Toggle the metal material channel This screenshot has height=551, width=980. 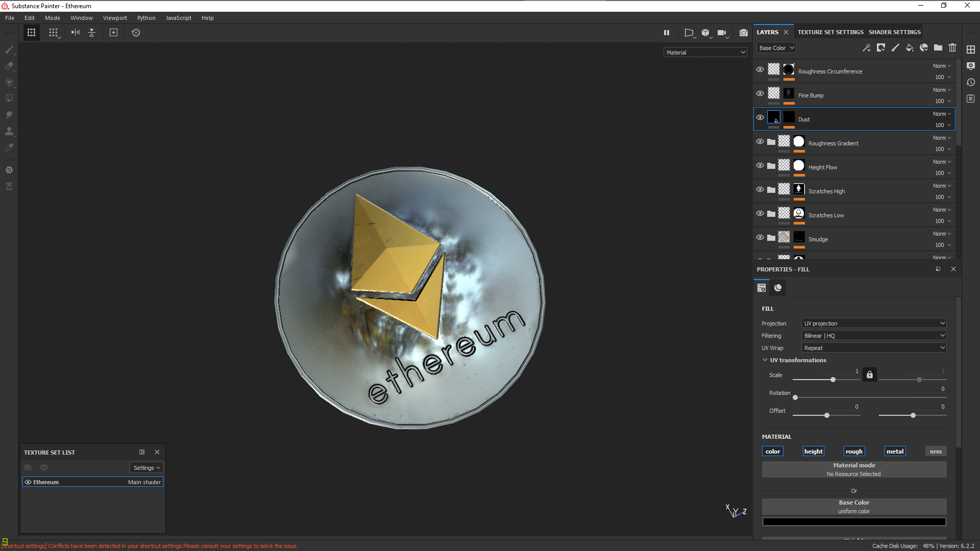pyautogui.click(x=895, y=452)
